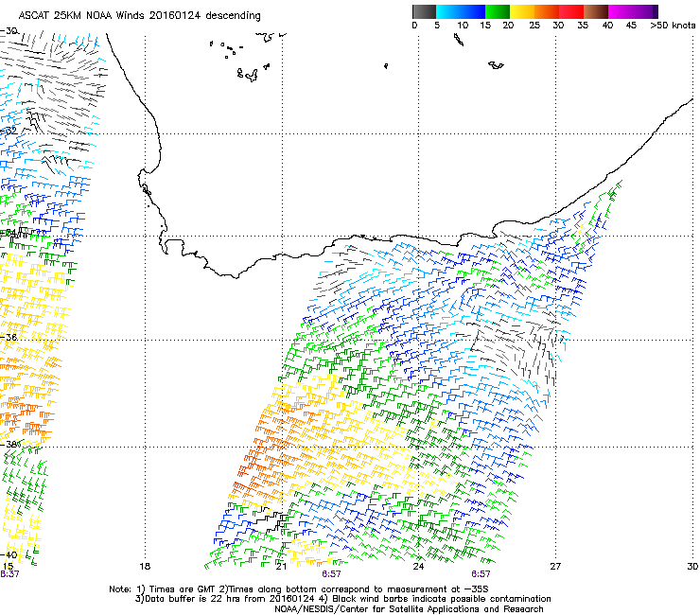The width and height of the screenshot is (700, 615).
Task: Click the cyan 5-10 knots legend segment
Action: coord(448,11)
